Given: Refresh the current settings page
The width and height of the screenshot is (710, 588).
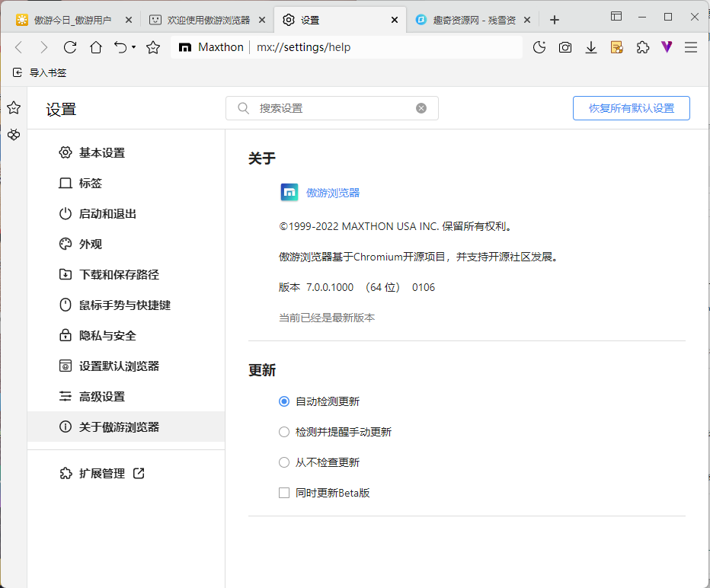Looking at the screenshot, I should tap(70, 46).
